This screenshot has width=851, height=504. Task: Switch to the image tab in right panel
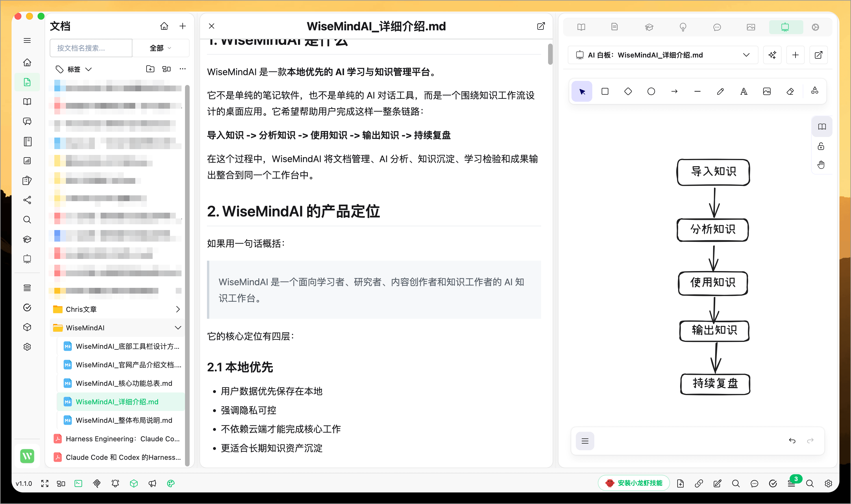point(751,27)
